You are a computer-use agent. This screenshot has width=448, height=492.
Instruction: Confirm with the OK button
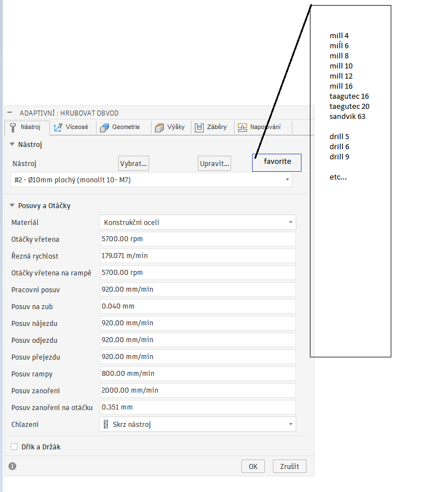253,466
